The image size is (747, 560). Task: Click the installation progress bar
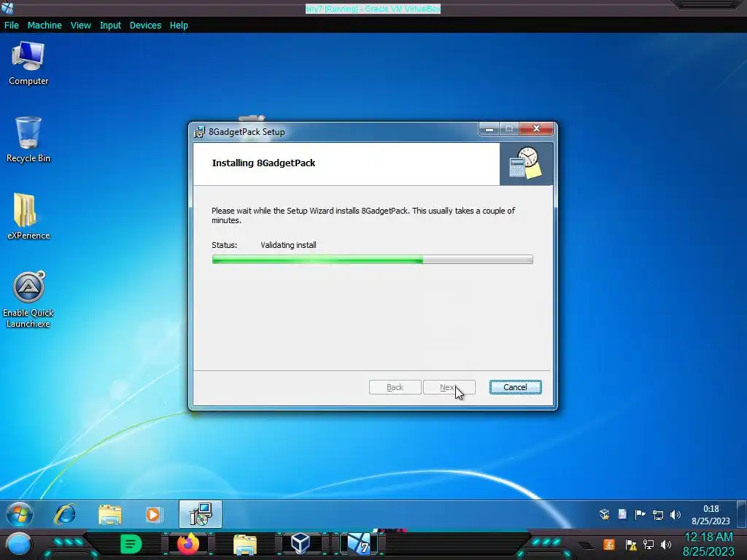(373, 259)
